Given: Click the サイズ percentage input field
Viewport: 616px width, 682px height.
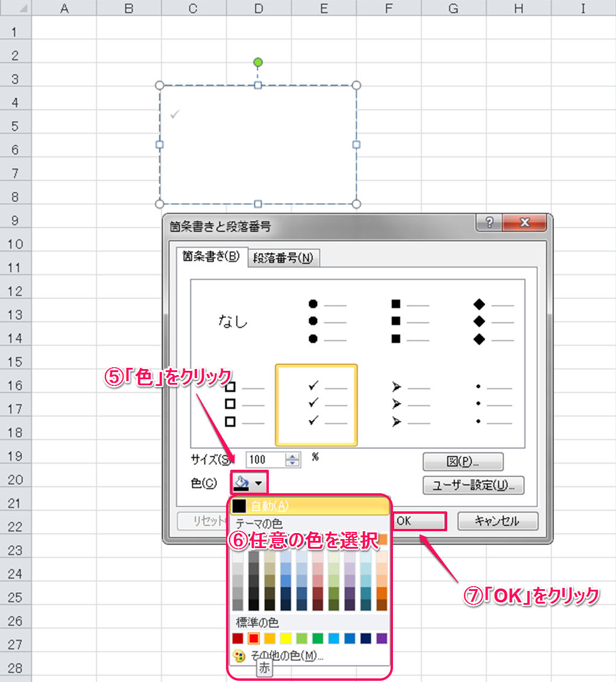Looking at the screenshot, I should [x=265, y=459].
